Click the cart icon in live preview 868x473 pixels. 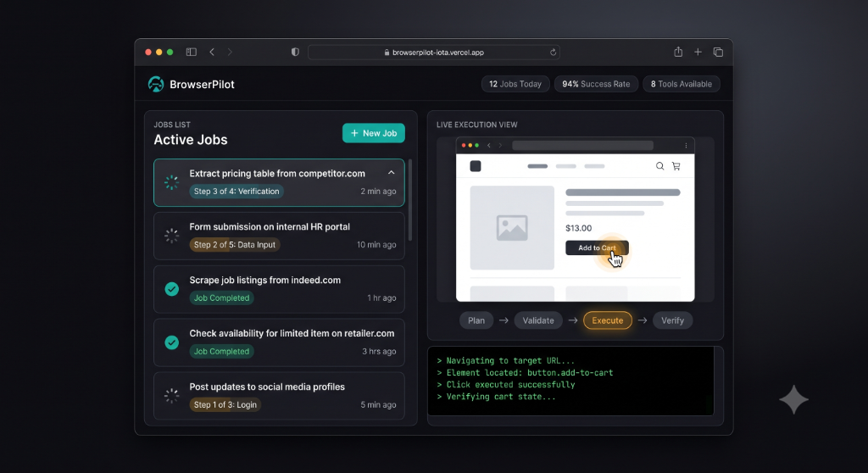tap(676, 166)
